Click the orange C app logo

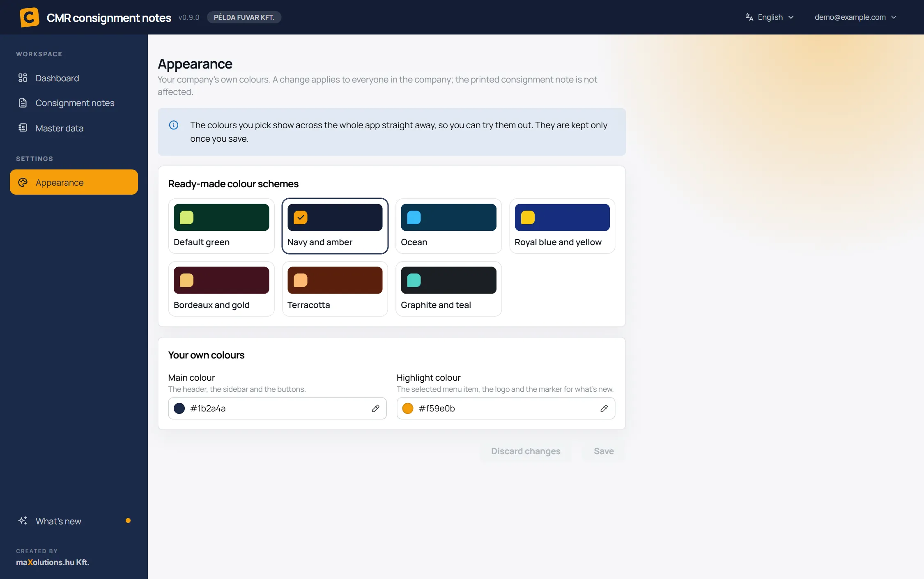pos(30,17)
